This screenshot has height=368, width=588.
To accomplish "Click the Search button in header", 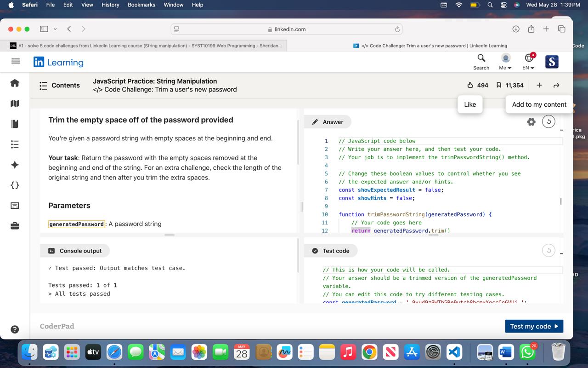I will (481, 62).
